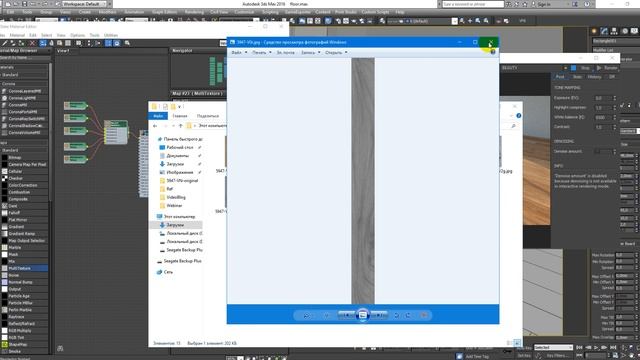Open the Options menu in Slate editor
This screenshot has width=640, height=360.
[78, 36]
